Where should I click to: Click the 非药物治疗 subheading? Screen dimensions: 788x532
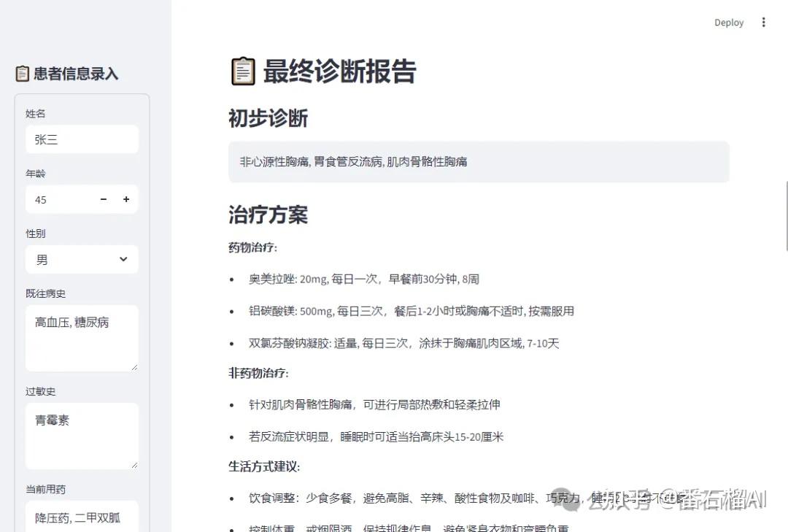click(x=258, y=373)
